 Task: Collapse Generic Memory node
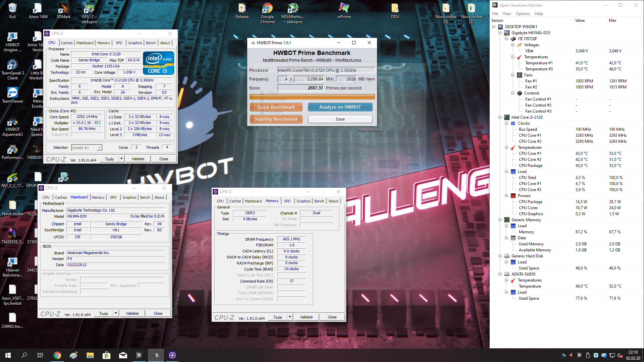500,220
